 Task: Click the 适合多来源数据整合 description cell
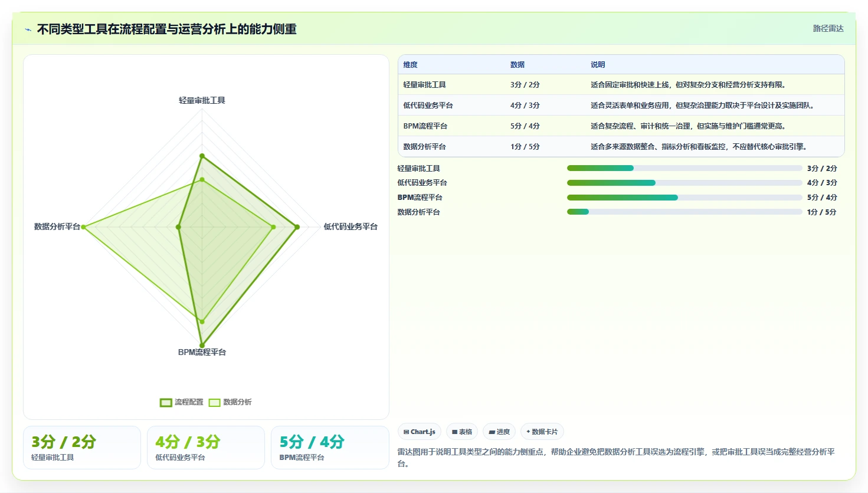(699, 147)
